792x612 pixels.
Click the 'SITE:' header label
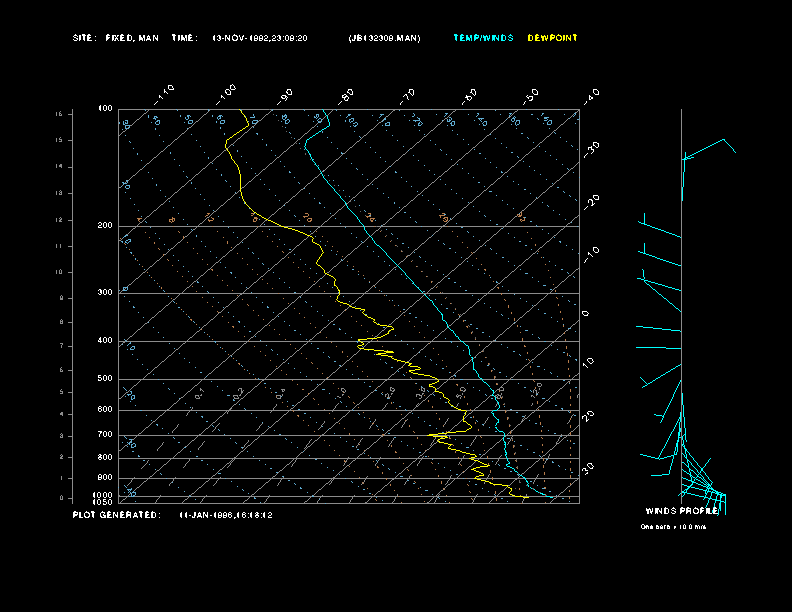tap(83, 38)
